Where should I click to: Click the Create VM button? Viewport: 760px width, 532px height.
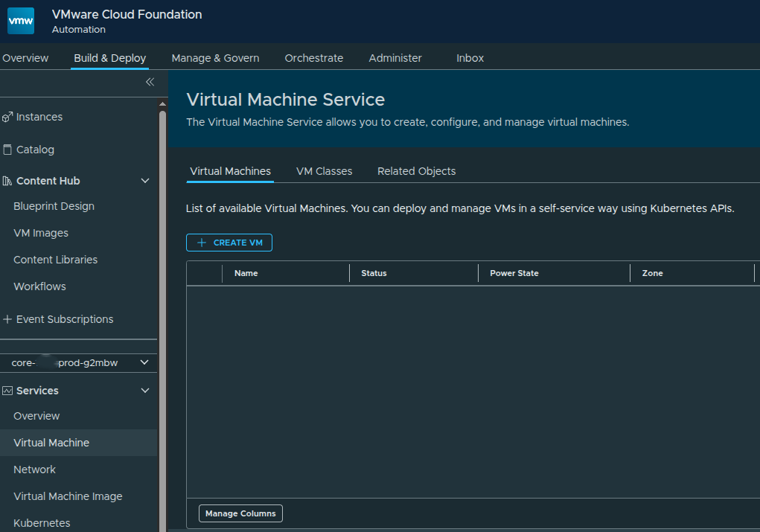[x=229, y=242]
